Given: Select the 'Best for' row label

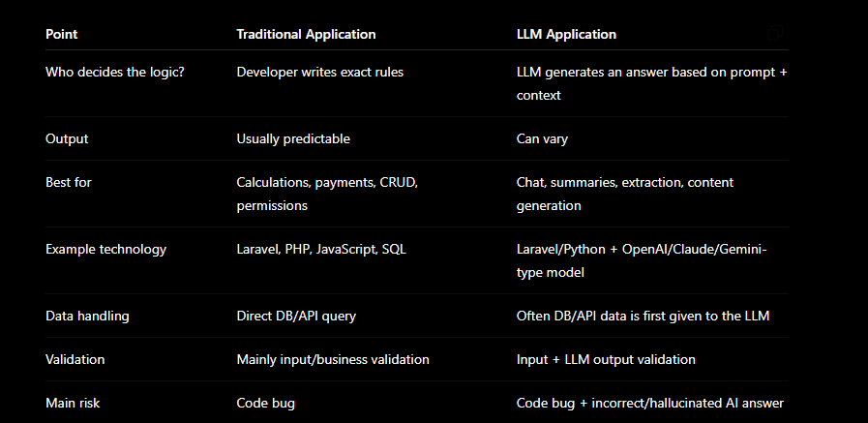Looking at the screenshot, I should (68, 182).
